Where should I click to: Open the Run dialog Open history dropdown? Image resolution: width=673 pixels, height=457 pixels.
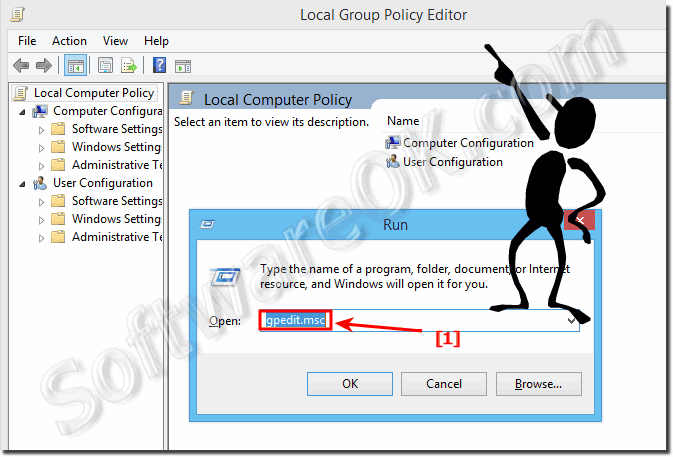pyautogui.click(x=571, y=321)
